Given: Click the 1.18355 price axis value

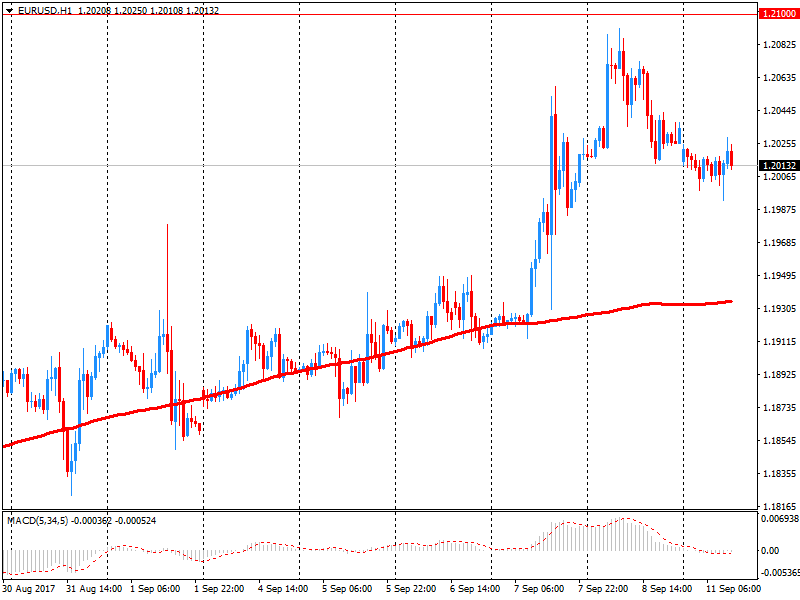Looking at the screenshot, I should point(779,474).
